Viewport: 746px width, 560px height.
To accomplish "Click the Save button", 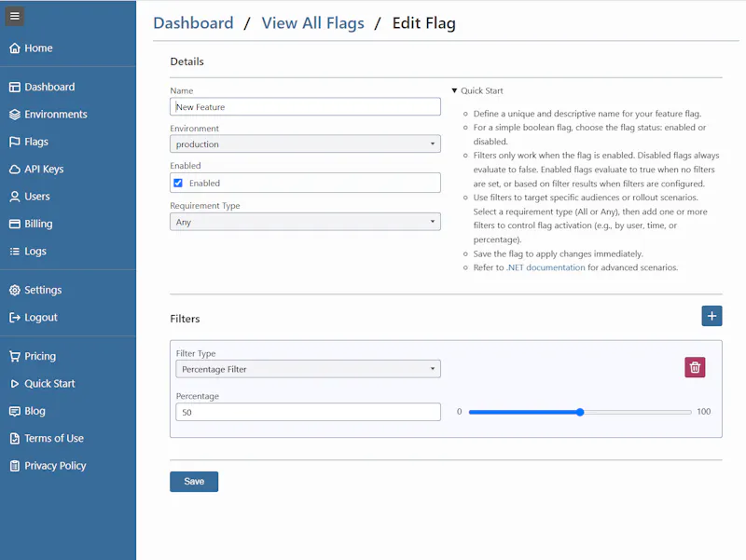I will point(194,482).
